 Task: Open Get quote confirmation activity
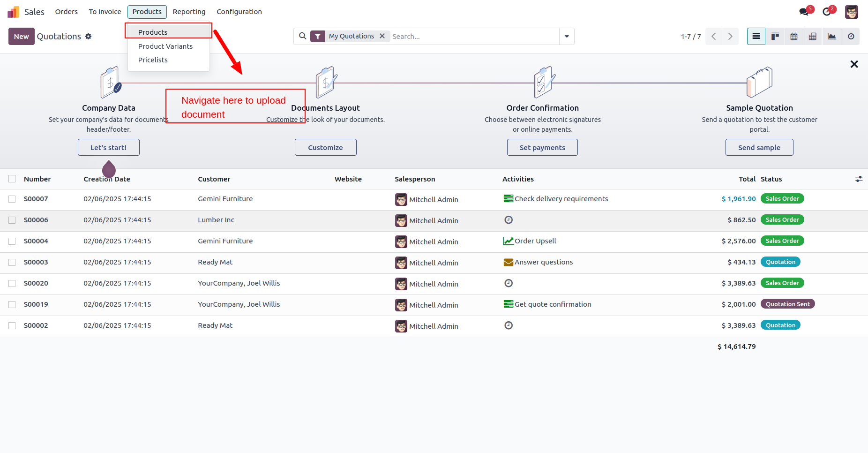click(547, 304)
